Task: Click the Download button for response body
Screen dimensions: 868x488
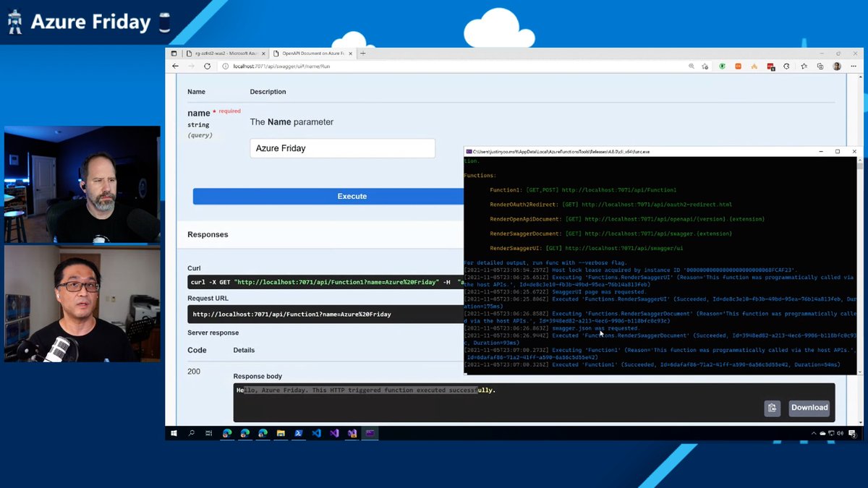Action: 809,408
